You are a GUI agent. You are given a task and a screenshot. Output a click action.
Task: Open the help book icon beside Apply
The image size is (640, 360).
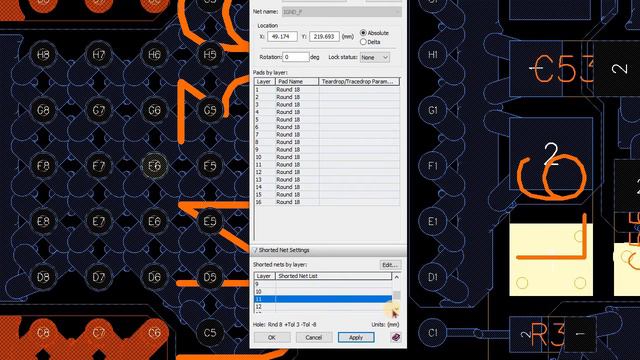tap(396, 337)
